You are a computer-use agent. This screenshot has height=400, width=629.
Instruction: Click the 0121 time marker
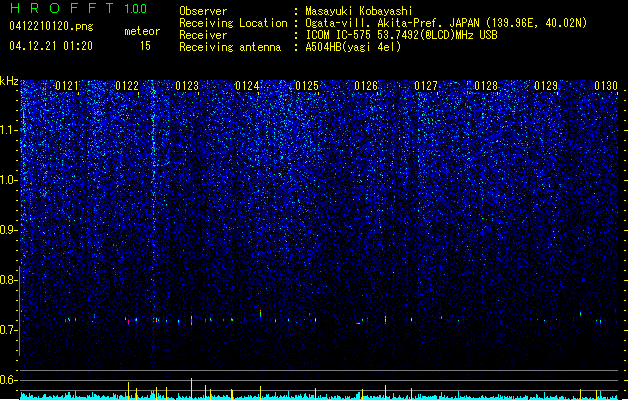67,86
